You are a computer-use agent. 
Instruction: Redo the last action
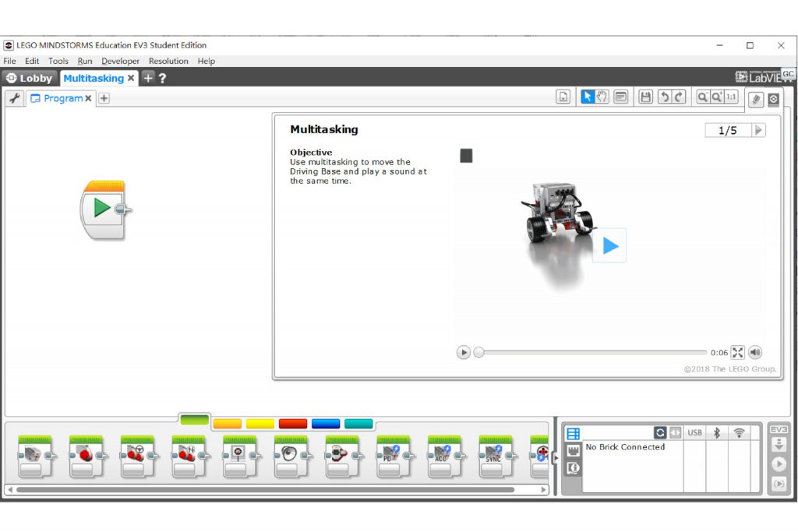coord(679,97)
